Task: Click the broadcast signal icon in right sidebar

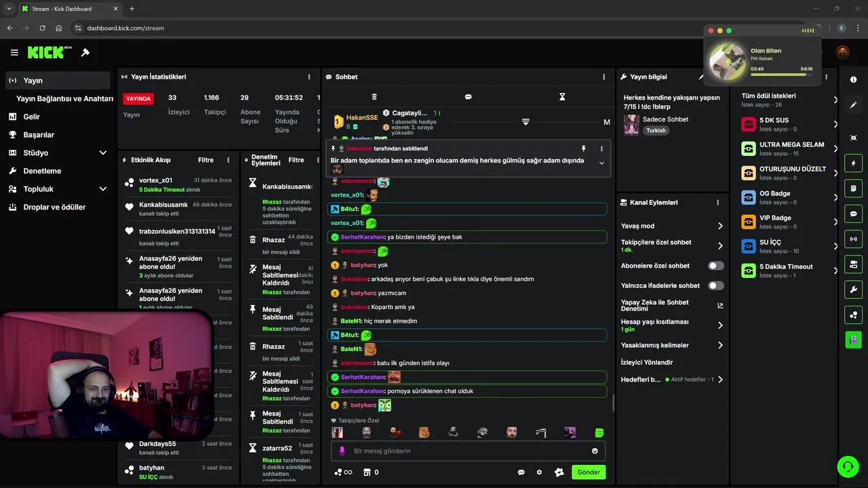Action: 853,239
